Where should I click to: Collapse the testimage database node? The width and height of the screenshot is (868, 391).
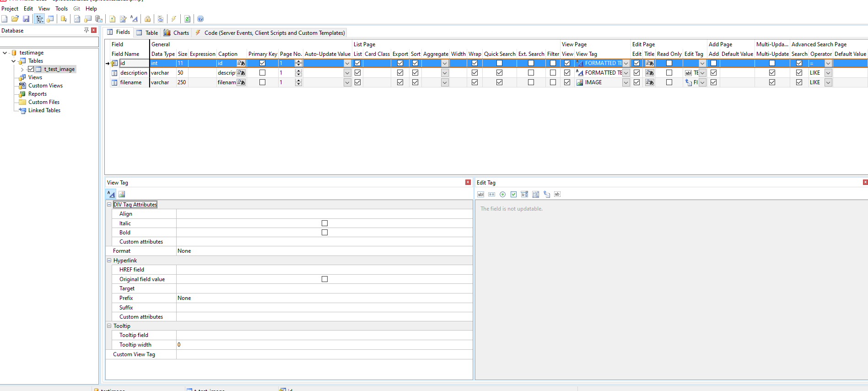[5, 53]
